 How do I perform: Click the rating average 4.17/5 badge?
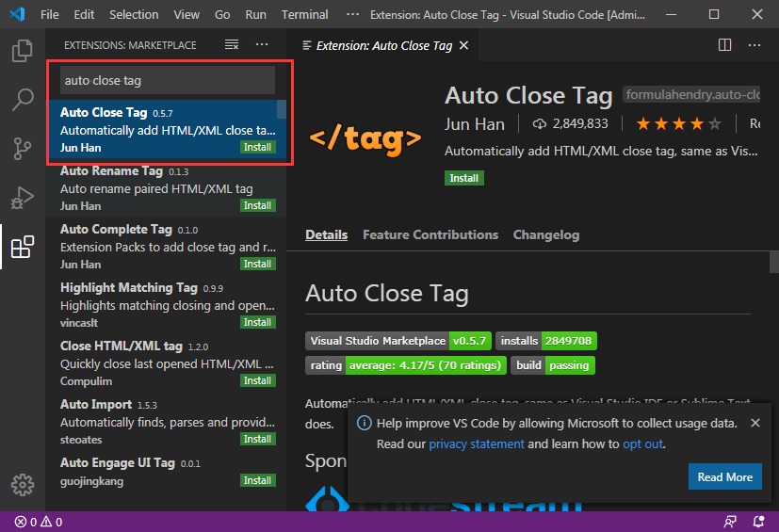click(x=405, y=365)
